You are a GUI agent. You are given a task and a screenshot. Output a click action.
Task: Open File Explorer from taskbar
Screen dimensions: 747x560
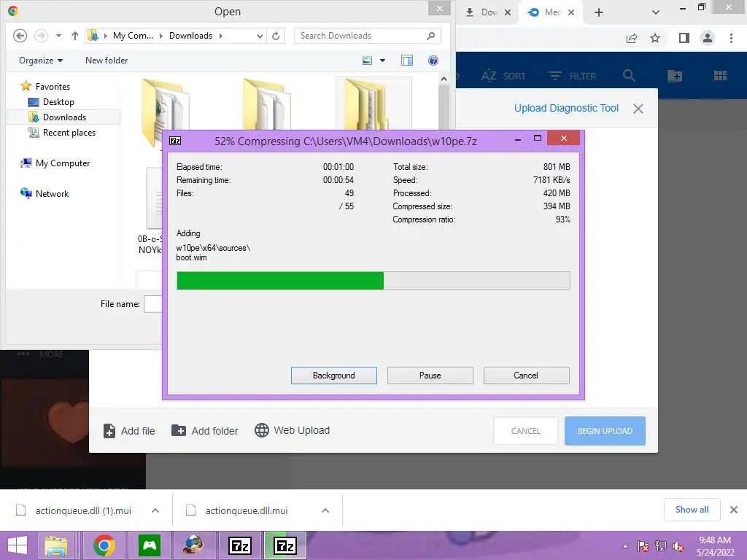click(56, 545)
